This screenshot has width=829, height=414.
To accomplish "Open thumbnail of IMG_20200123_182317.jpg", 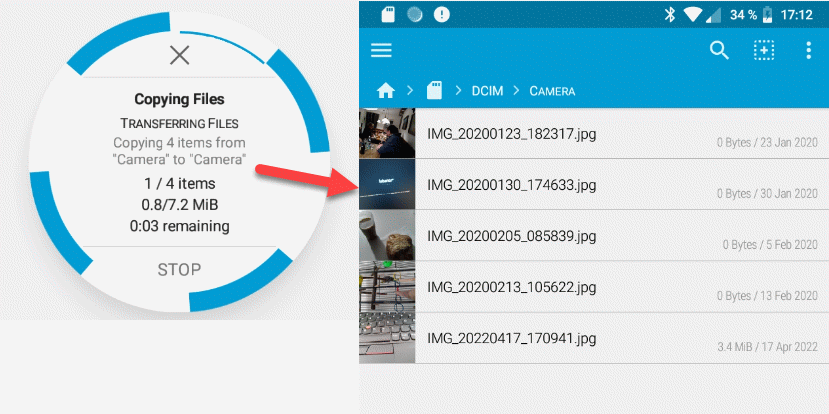I will pyautogui.click(x=387, y=133).
